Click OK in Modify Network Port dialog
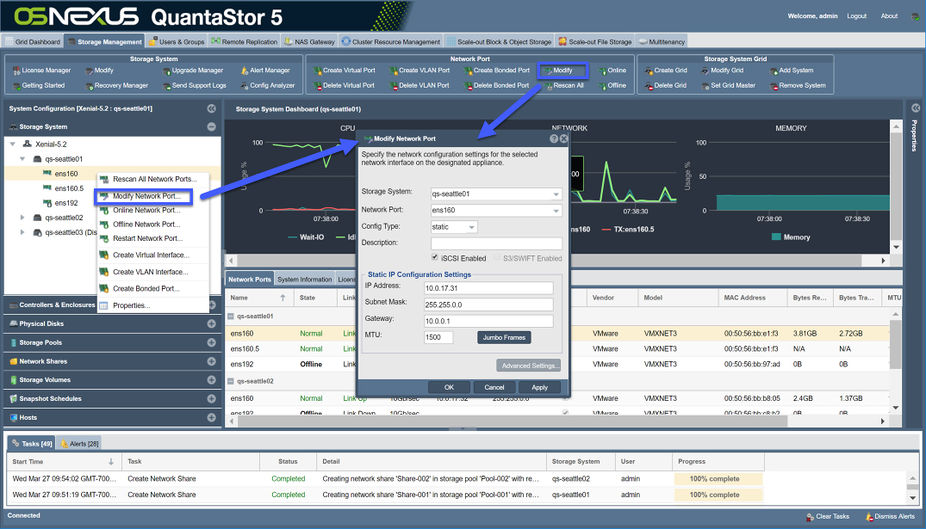Viewport: 926px width, 529px height. point(449,387)
